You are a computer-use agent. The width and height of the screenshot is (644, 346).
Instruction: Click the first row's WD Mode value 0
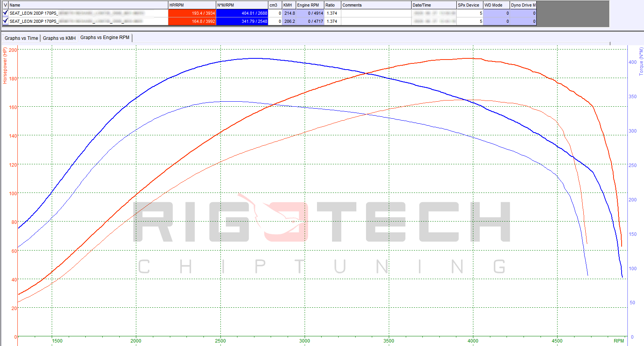coord(497,13)
